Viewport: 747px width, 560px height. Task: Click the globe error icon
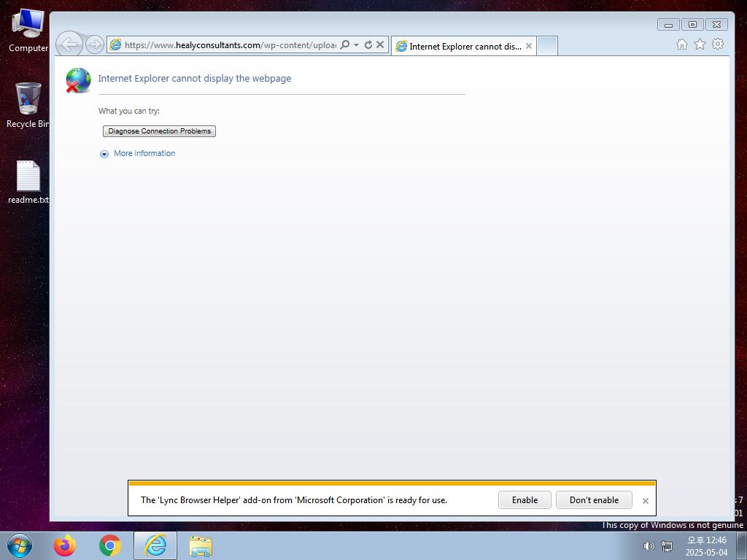(x=79, y=80)
